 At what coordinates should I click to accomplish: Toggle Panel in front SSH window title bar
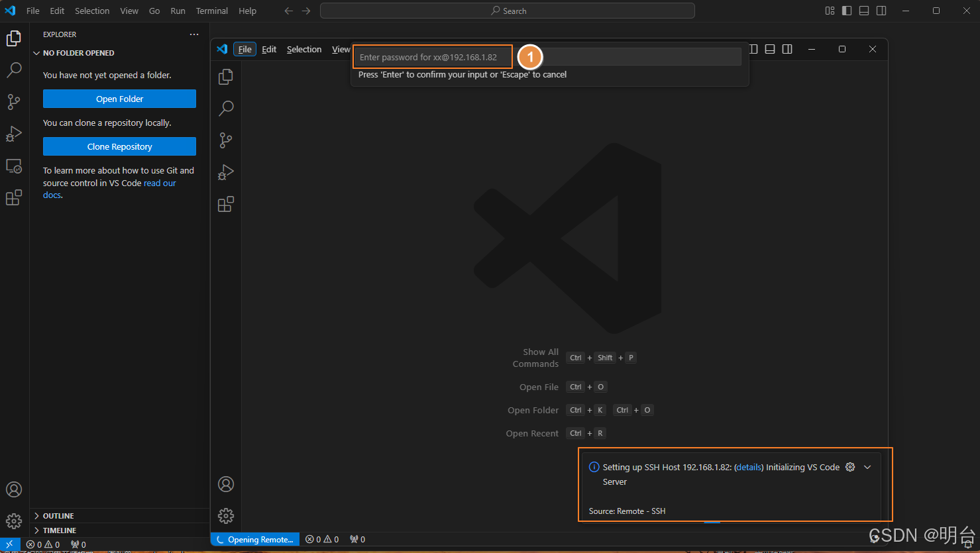(770, 49)
